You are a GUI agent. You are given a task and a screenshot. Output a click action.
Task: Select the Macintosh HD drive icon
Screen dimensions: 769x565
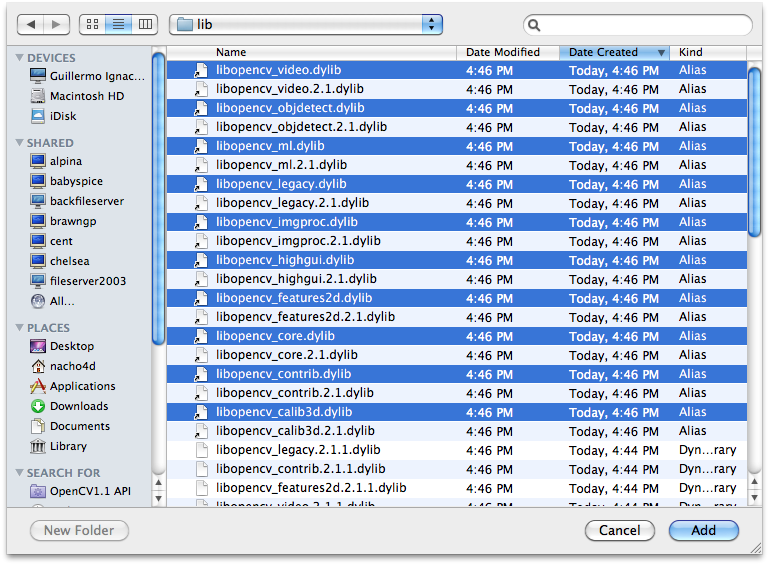[x=38, y=96]
